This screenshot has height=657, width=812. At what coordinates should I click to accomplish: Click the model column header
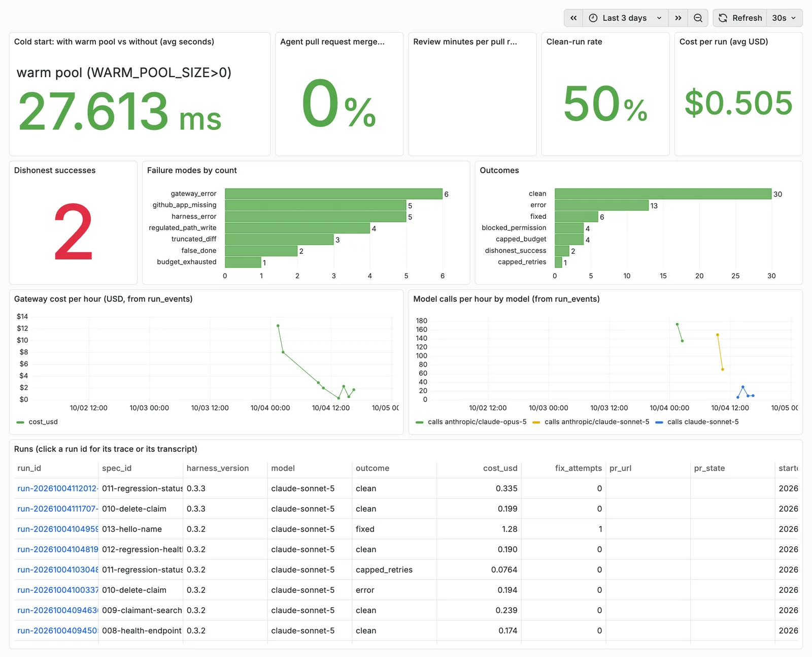click(x=283, y=468)
